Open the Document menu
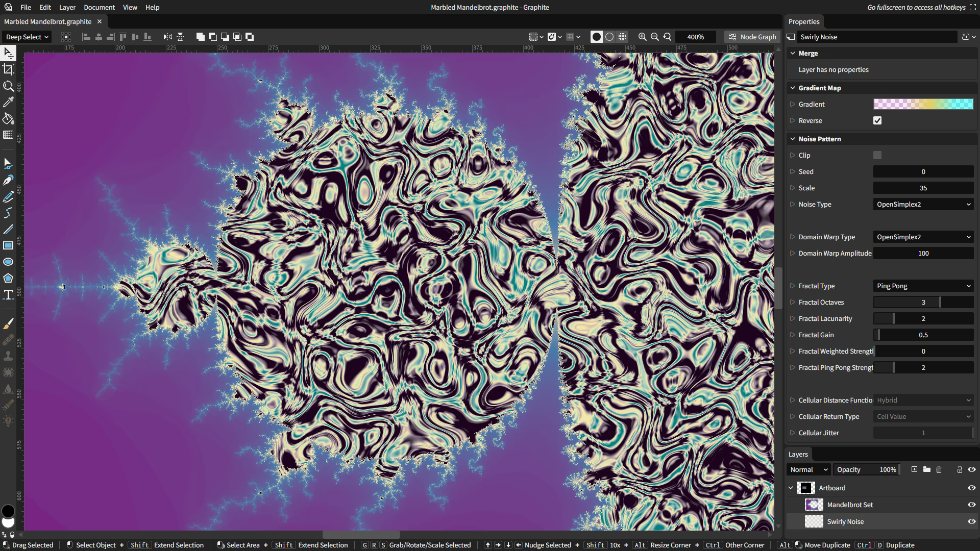The image size is (980, 551). [x=99, y=7]
